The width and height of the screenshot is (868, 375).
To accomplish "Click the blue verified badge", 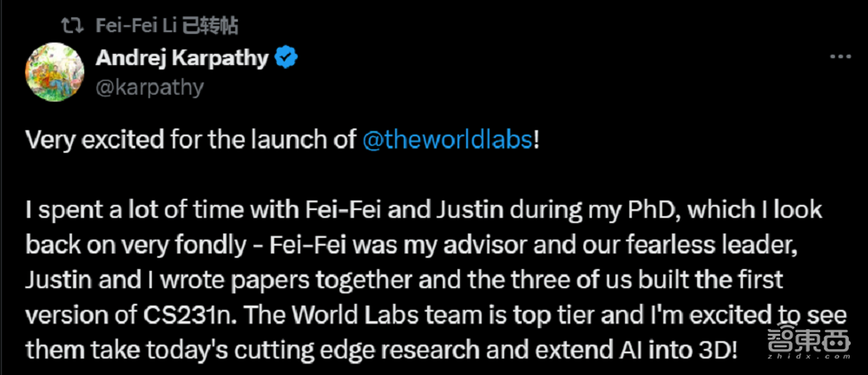I will [287, 58].
